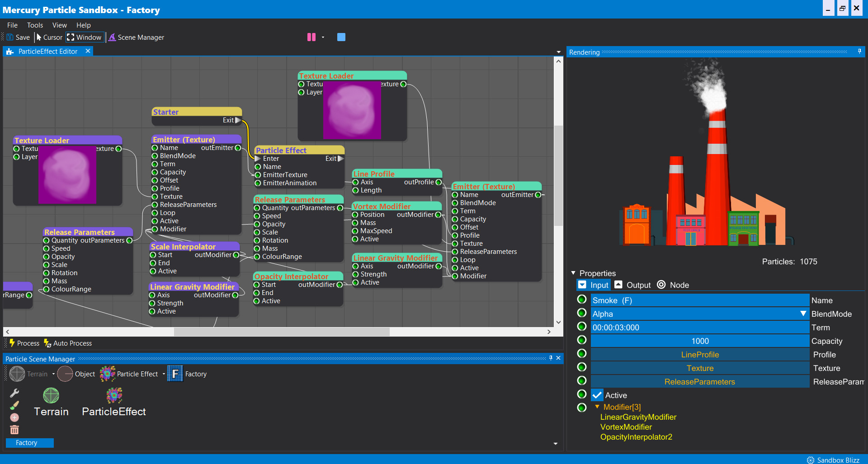Screen dimensions: 868x464
Task: Uncheck the Active checkbox in Properties
Action: pyautogui.click(x=597, y=395)
